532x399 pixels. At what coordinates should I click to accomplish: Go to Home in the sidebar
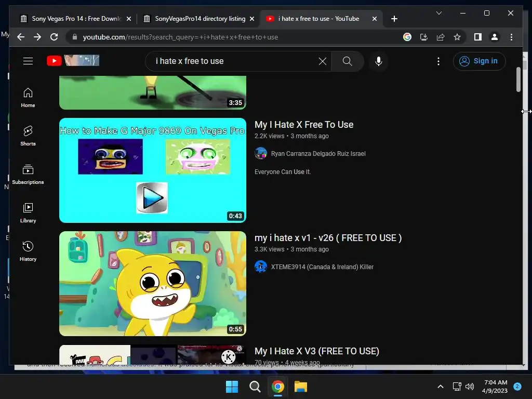point(28,98)
